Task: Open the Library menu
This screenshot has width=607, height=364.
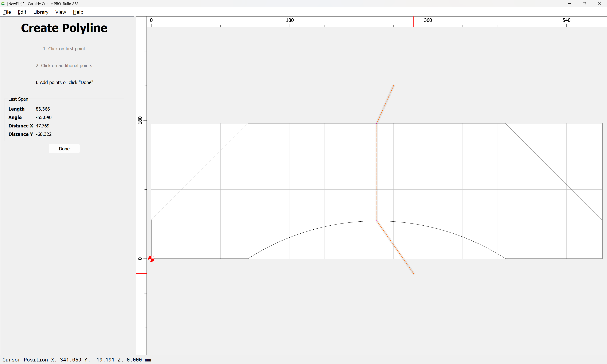Action: (x=41, y=12)
